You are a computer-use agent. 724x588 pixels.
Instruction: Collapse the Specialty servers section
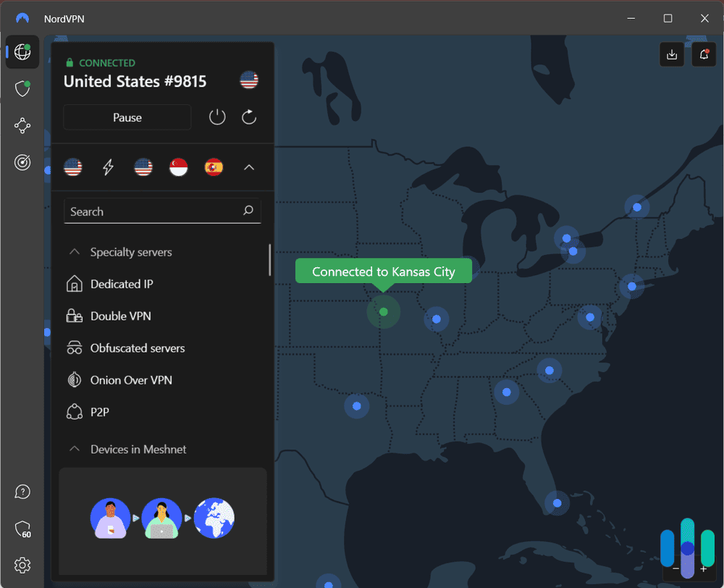74,251
